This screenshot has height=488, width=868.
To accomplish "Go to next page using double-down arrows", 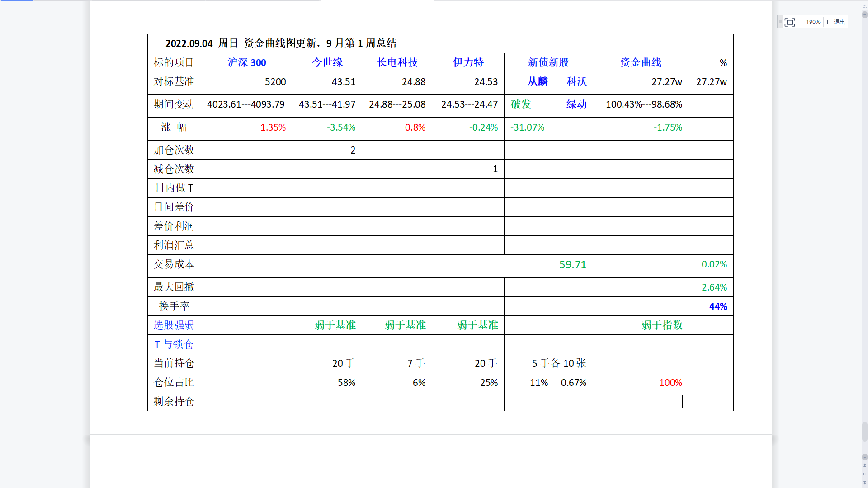I will pos(864,483).
